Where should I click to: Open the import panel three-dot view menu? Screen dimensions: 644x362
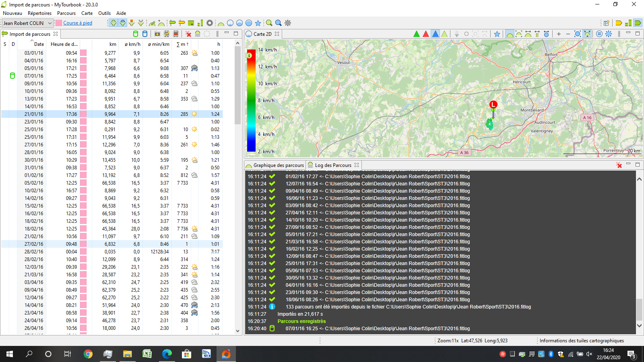217,34
